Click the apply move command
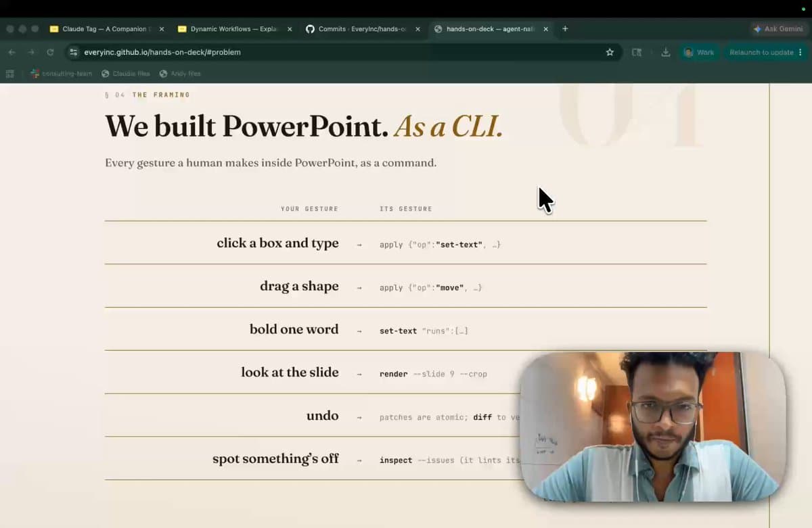This screenshot has width=812, height=528. click(430, 288)
